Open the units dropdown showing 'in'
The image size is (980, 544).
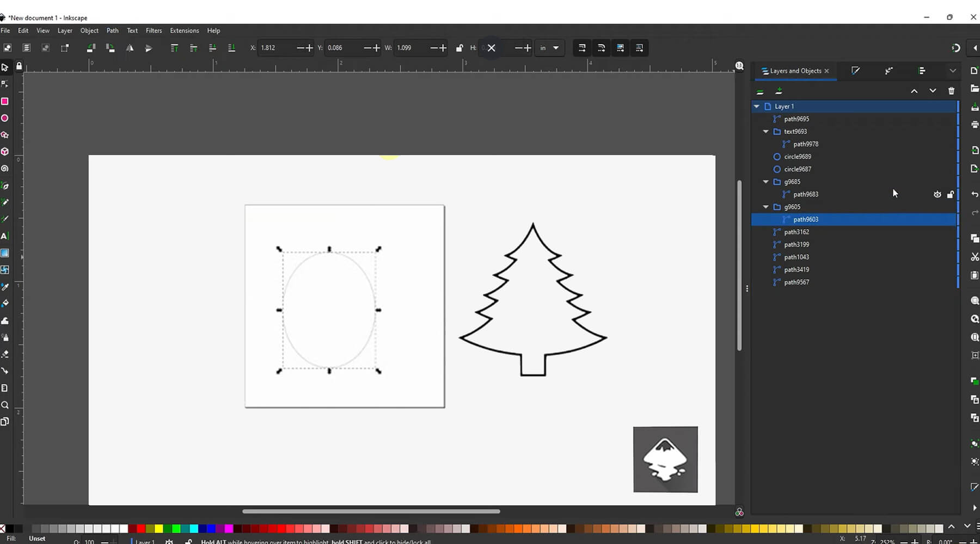(x=550, y=48)
